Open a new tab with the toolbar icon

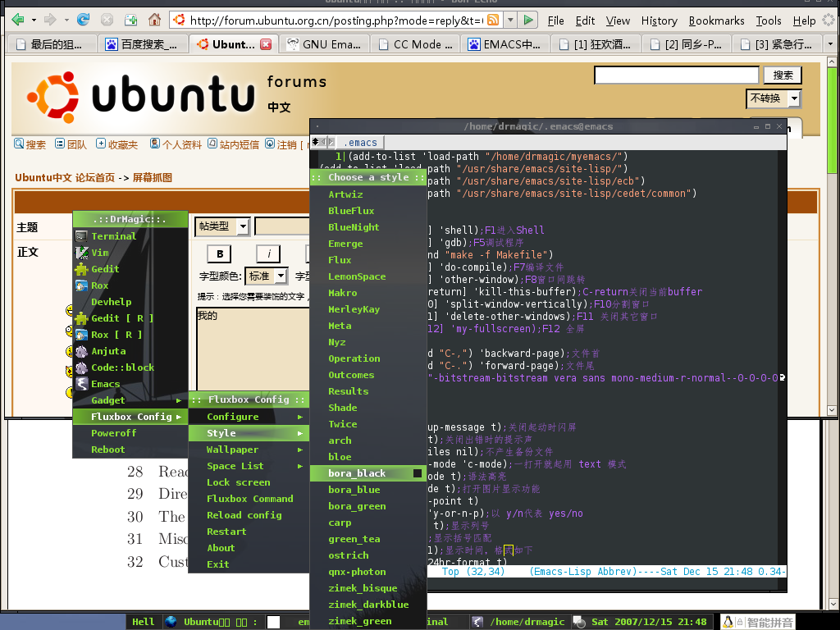tap(130, 21)
